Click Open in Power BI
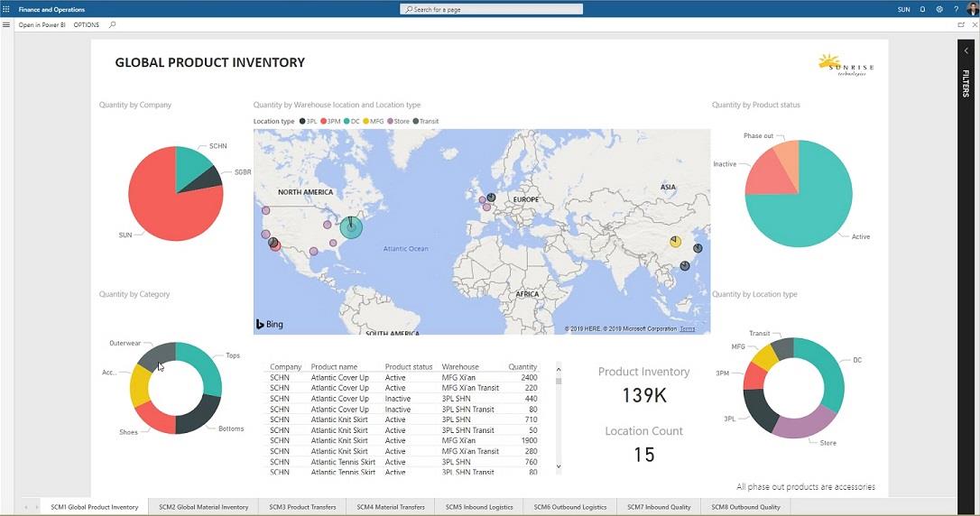The width and height of the screenshot is (980, 516). click(42, 25)
